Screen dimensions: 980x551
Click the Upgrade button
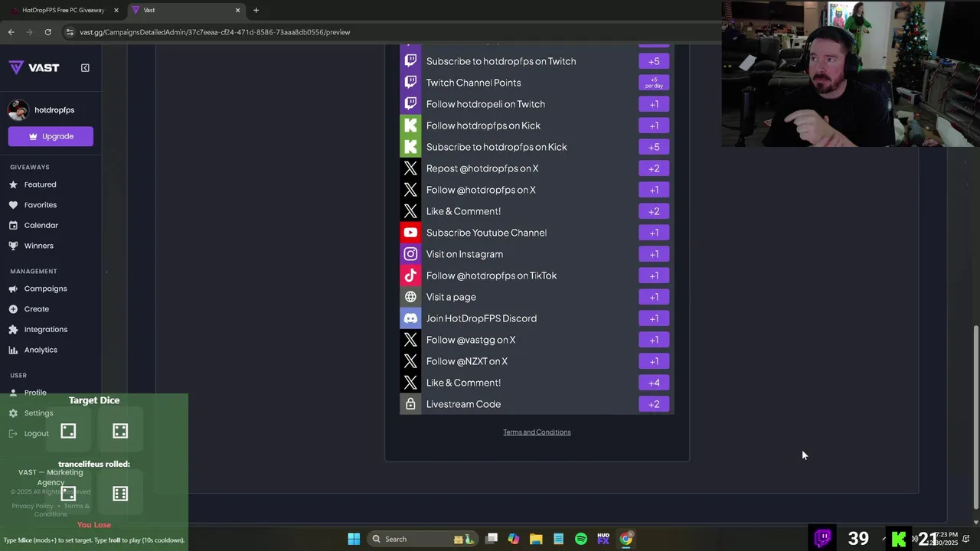click(51, 136)
